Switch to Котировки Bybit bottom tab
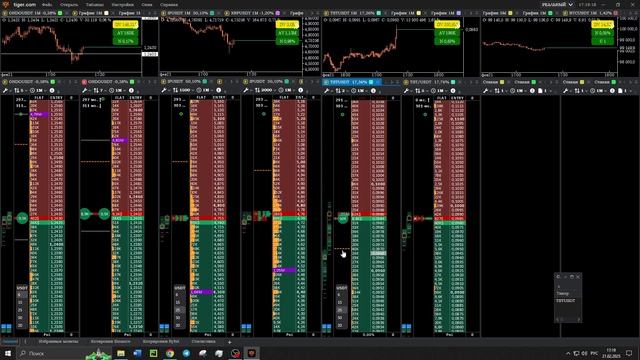The width and height of the screenshot is (640, 360). tap(161, 342)
